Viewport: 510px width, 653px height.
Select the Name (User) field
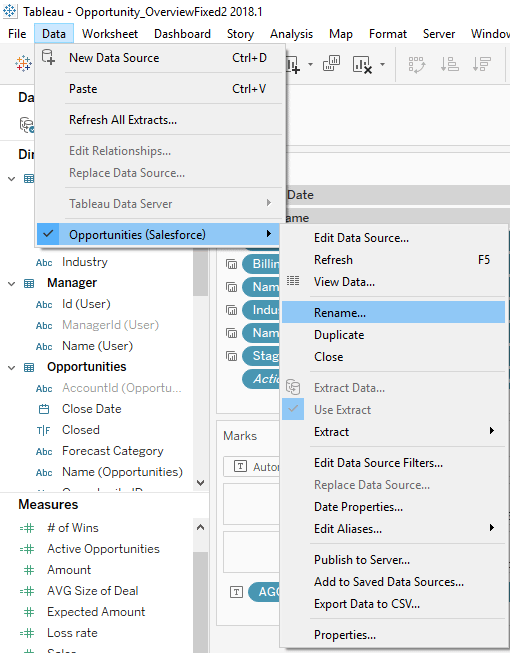(97, 346)
